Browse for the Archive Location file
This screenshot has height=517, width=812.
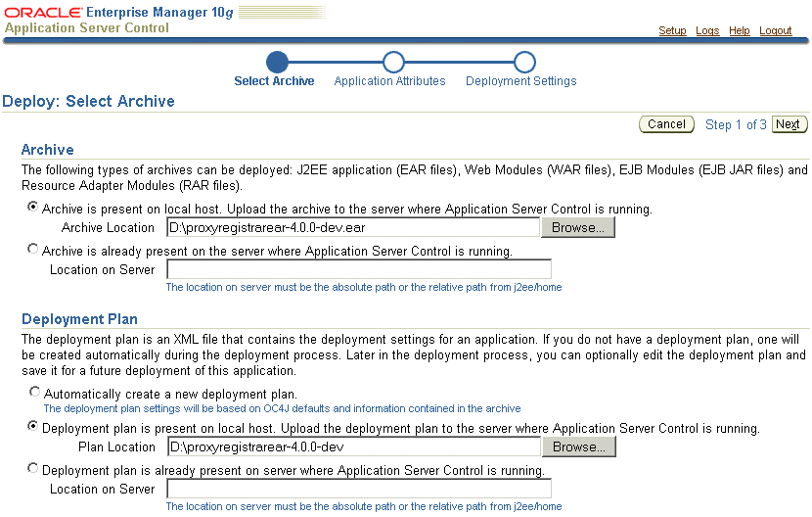tap(578, 227)
